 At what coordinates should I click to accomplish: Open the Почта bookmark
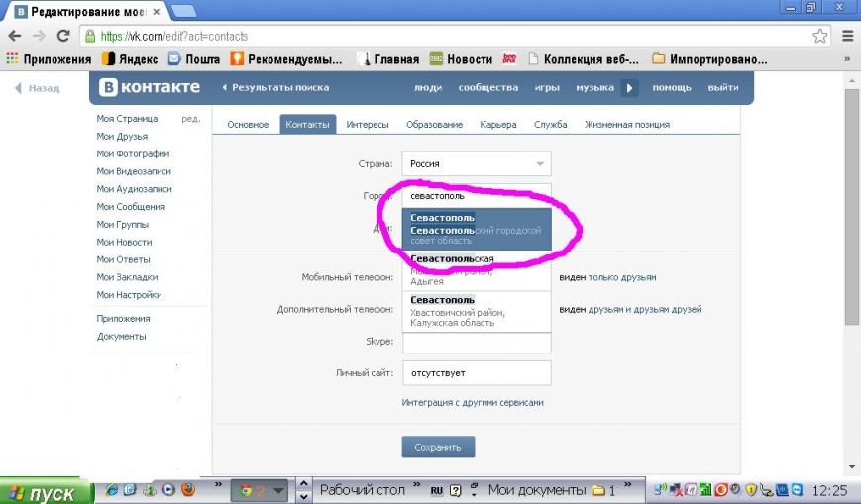pyautogui.click(x=194, y=59)
